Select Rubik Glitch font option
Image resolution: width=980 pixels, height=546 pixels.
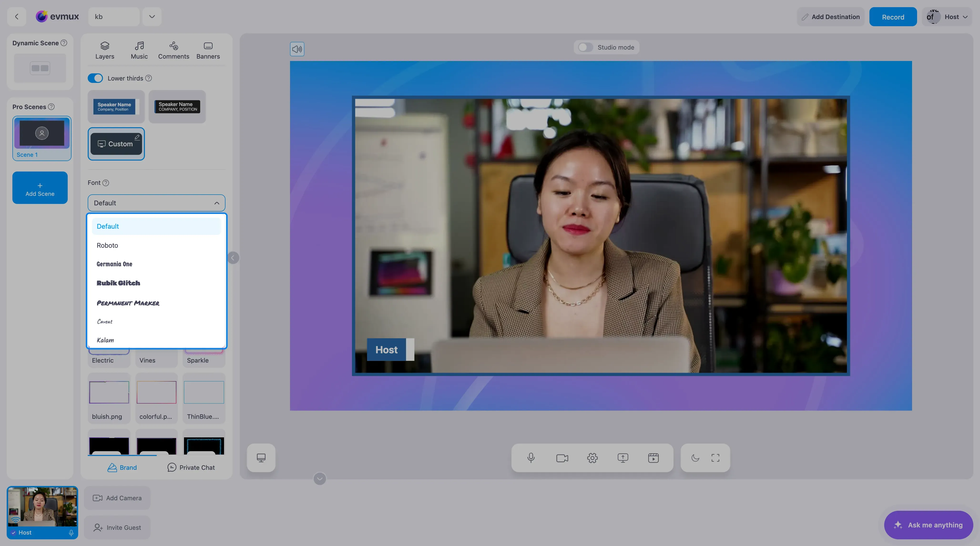pos(156,283)
